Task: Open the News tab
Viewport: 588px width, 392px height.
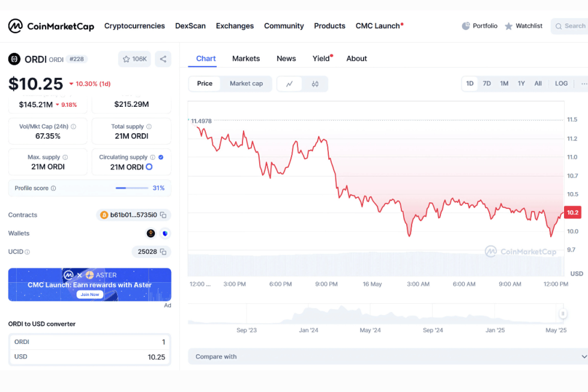Action: point(286,58)
